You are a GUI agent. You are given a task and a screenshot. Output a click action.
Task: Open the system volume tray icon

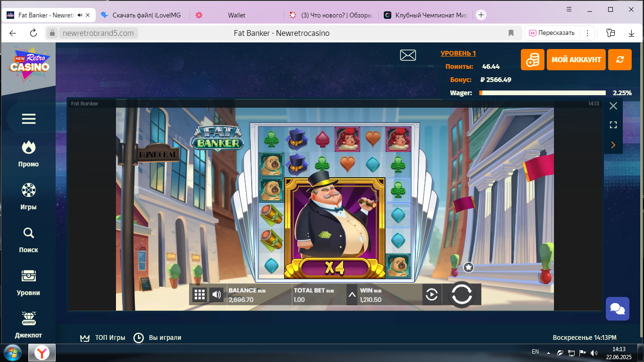pos(594,353)
